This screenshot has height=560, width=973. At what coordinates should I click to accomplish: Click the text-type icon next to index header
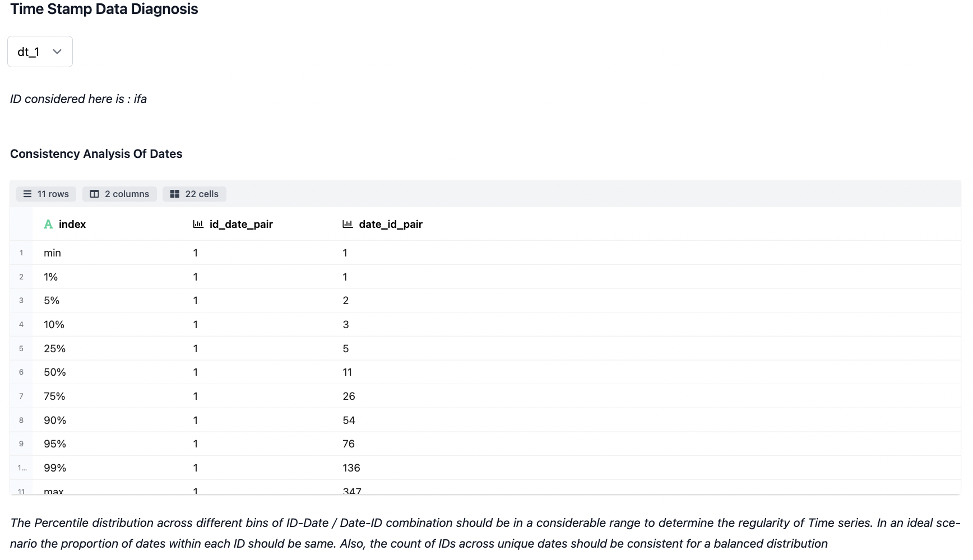48,224
